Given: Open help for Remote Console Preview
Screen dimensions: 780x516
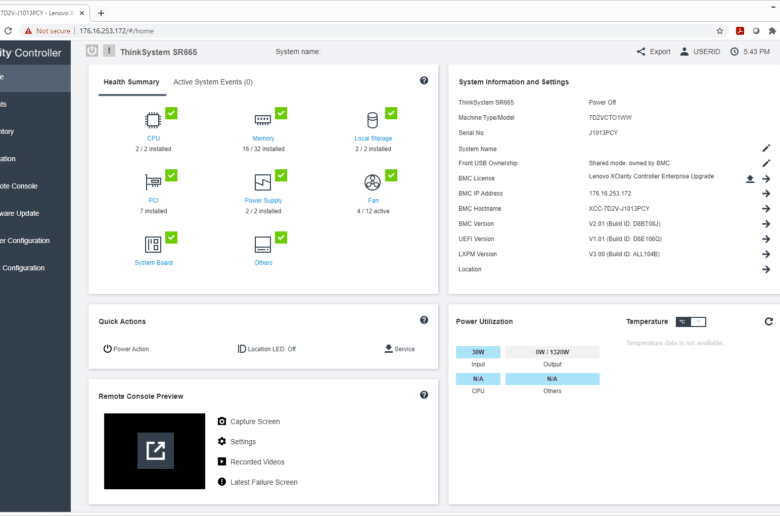Looking at the screenshot, I should point(424,395).
